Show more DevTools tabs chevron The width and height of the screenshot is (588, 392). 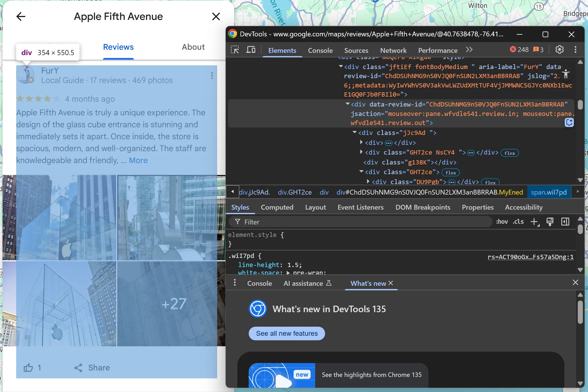469,50
